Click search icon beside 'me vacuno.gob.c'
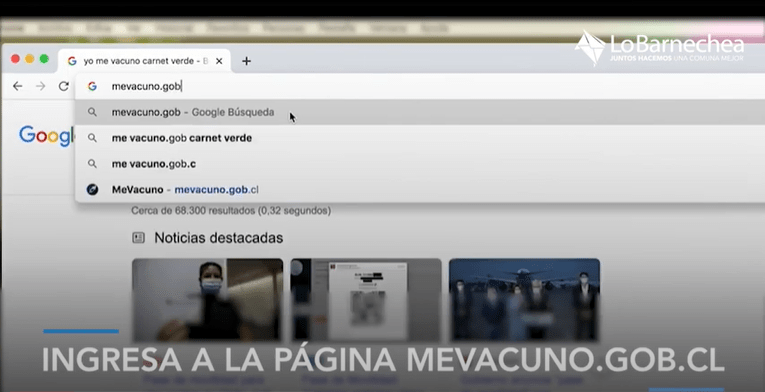 [92, 164]
